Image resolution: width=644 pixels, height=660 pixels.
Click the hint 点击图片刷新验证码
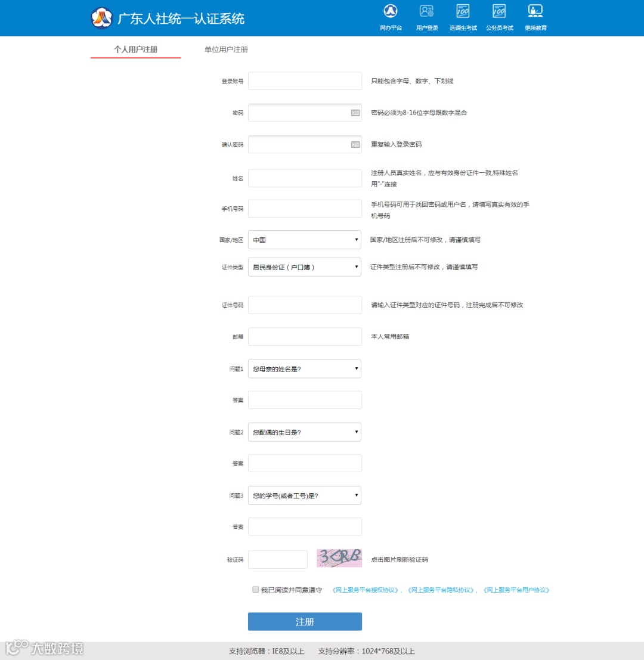399,559
